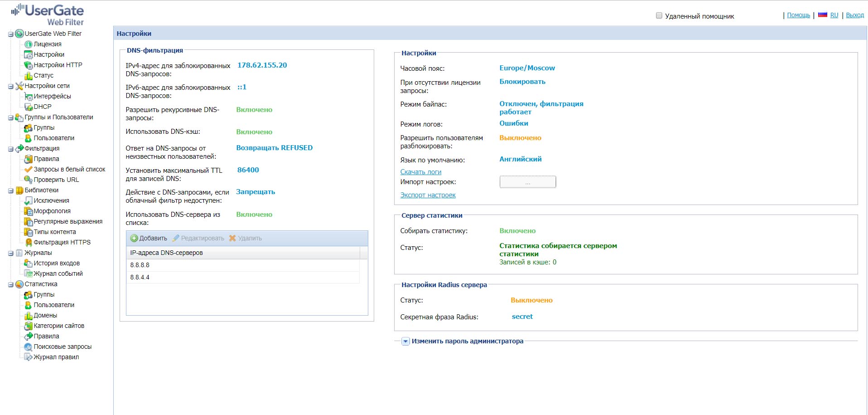Click the UserGate Web Filter root node icon
The image size is (868, 415).
19,34
